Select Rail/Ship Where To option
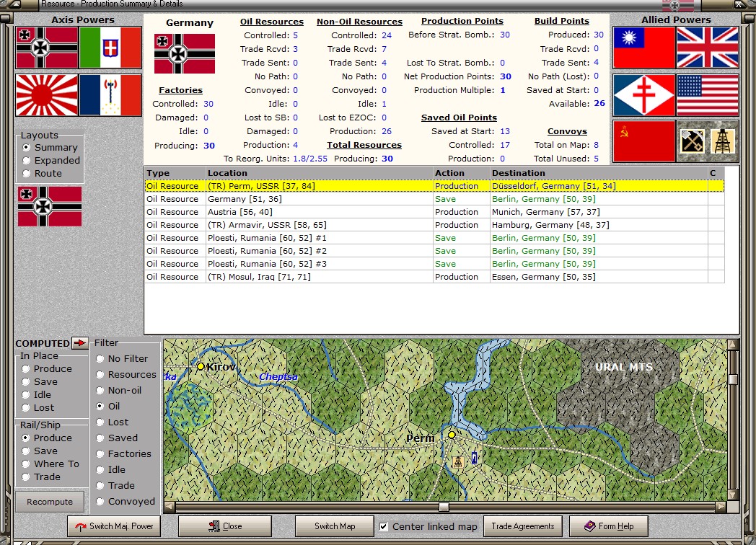 50,464
